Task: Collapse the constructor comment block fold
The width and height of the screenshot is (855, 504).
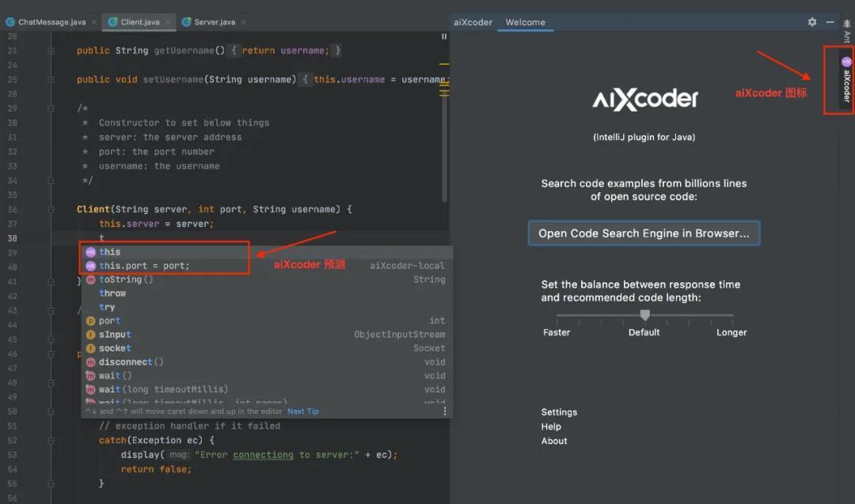Action: point(51,108)
